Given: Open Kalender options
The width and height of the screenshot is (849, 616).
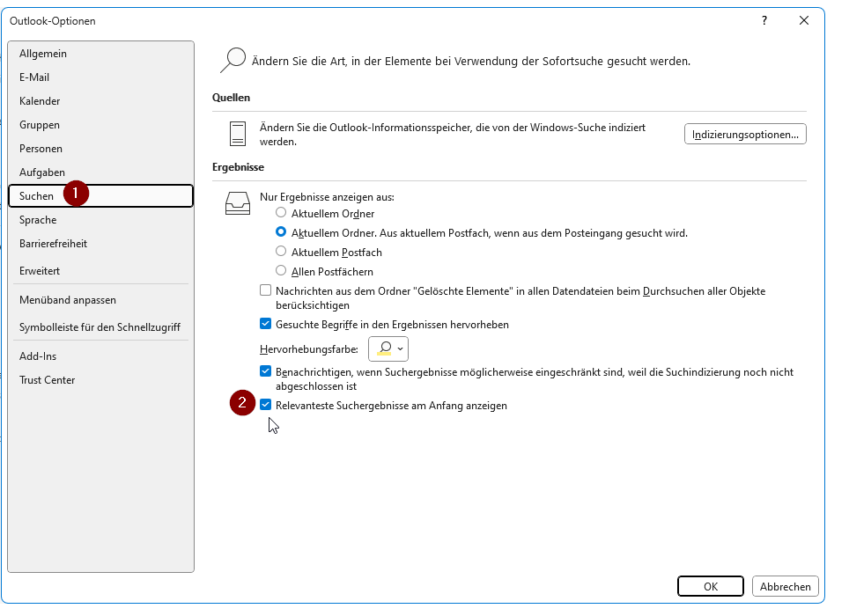Looking at the screenshot, I should coord(100,101).
